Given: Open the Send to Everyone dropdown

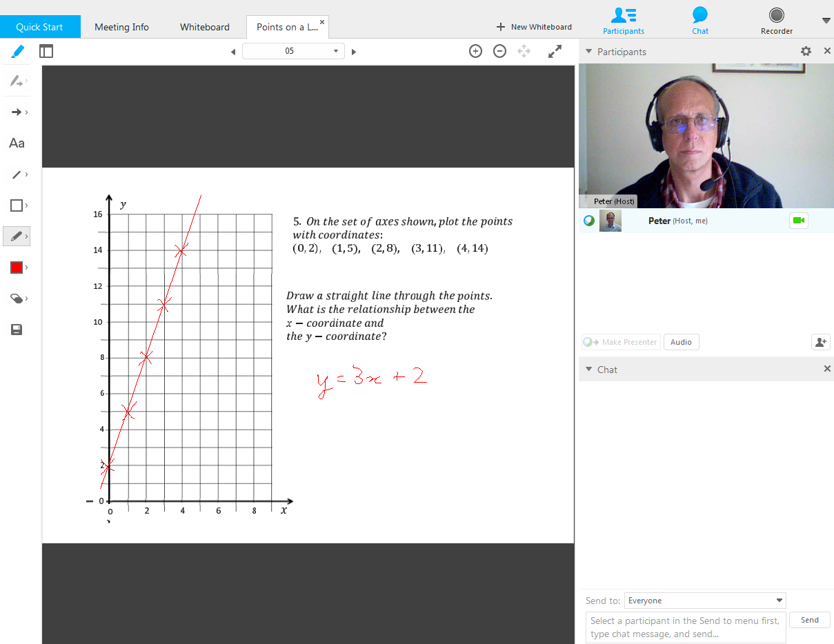Looking at the screenshot, I should point(704,601).
